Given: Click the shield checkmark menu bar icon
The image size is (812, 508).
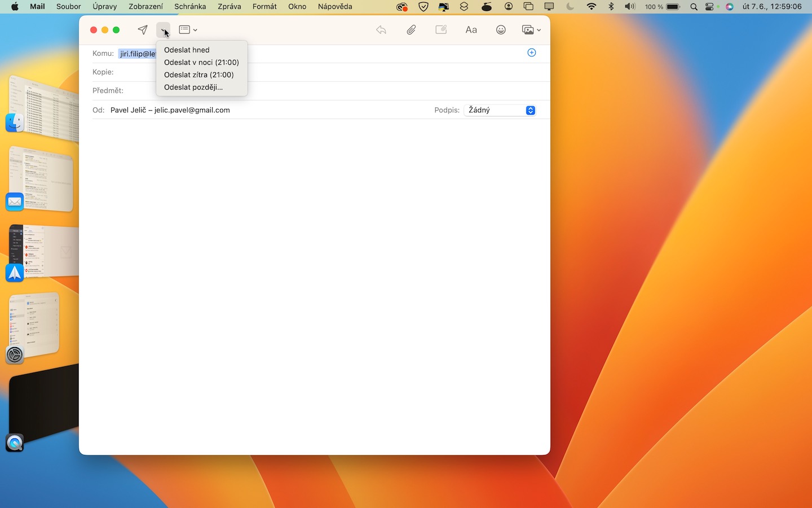Looking at the screenshot, I should pyautogui.click(x=423, y=7).
